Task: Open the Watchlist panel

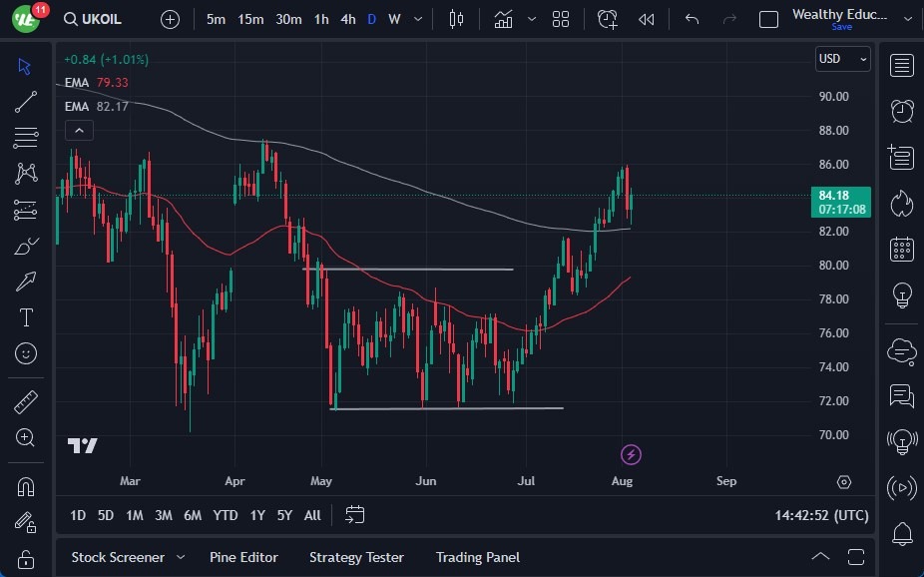Action: click(x=901, y=65)
